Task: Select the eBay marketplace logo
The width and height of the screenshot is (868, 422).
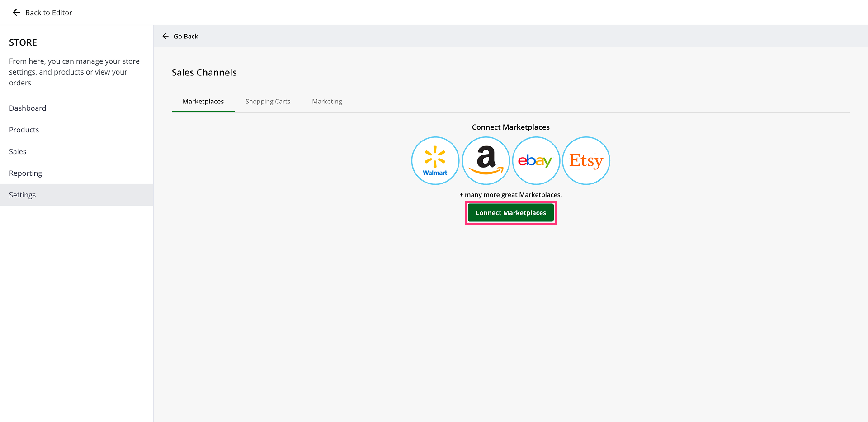Action: coord(536,160)
